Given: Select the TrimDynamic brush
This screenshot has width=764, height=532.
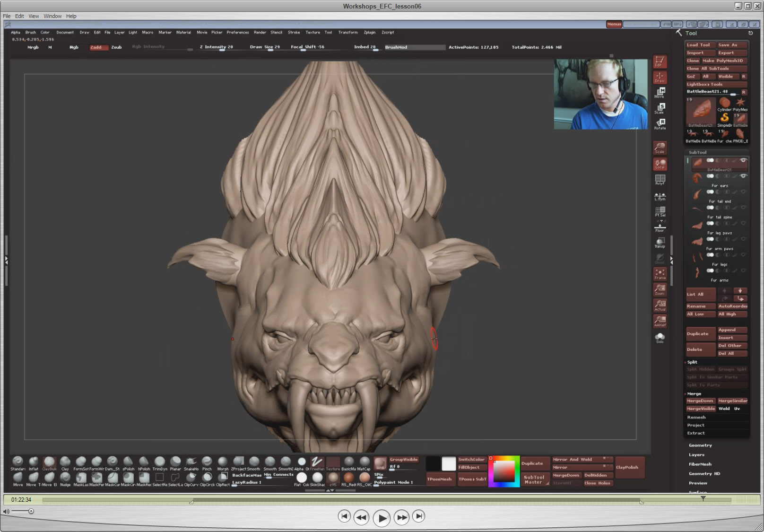Looking at the screenshot, I should pos(160,463).
